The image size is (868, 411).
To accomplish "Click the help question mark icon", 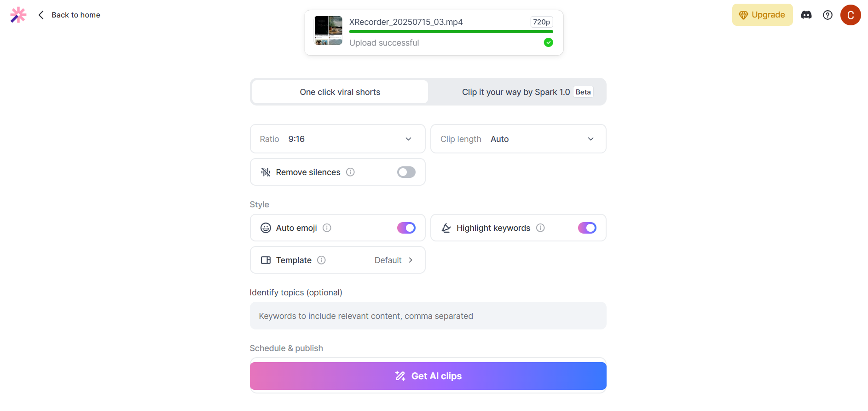I will [828, 15].
